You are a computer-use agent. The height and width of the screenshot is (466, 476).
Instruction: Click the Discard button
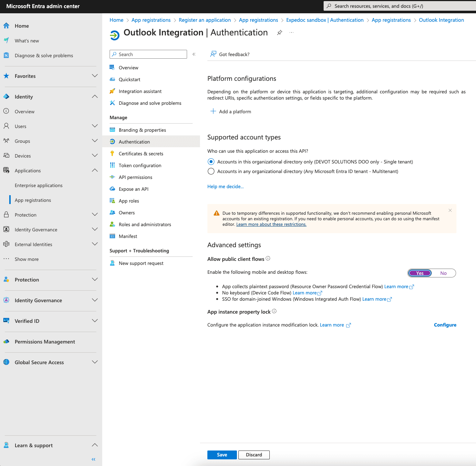click(254, 455)
